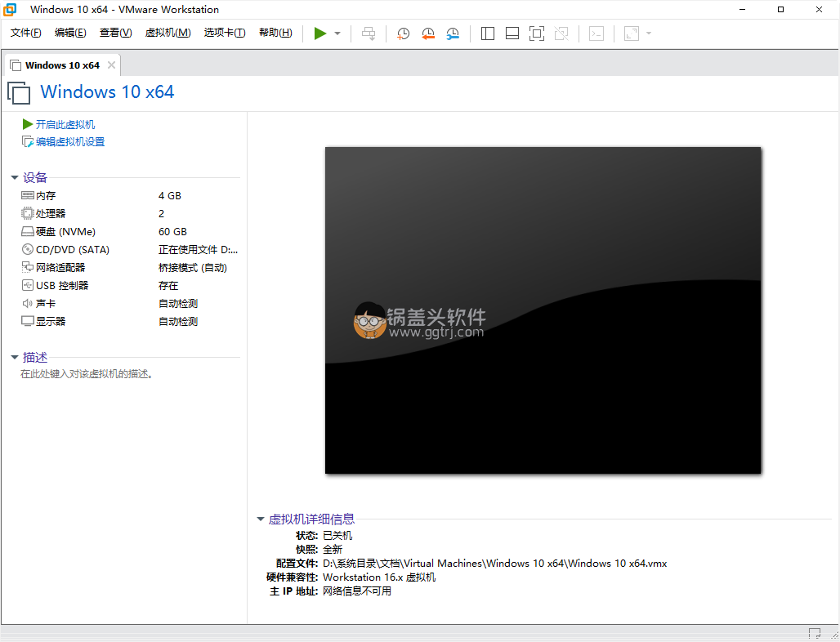Click the USB 控制器 icon
The height and width of the screenshot is (642, 840).
coord(27,285)
